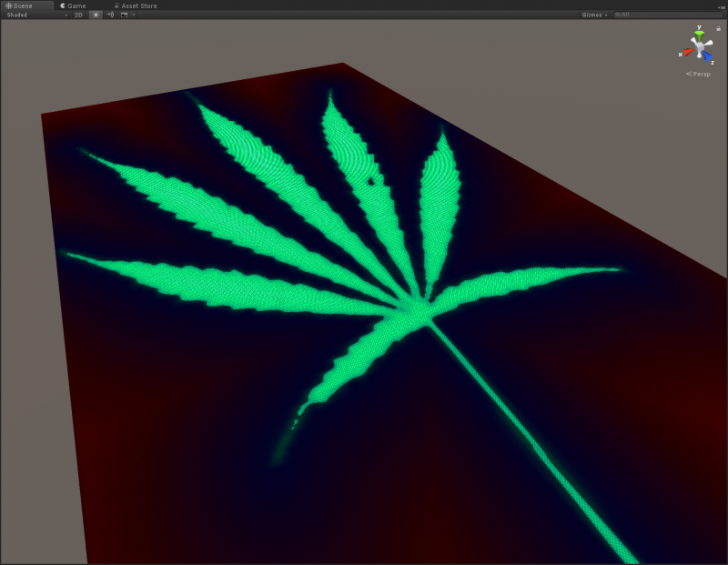Open the effects dropdown arrow beside picture icon
The image size is (728, 565).
(x=133, y=15)
